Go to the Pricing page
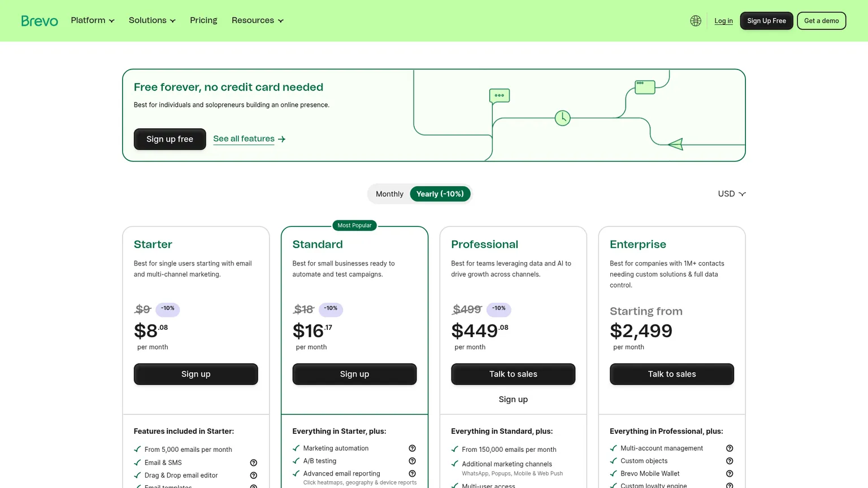The width and height of the screenshot is (868, 488). (x=203, y=20)
